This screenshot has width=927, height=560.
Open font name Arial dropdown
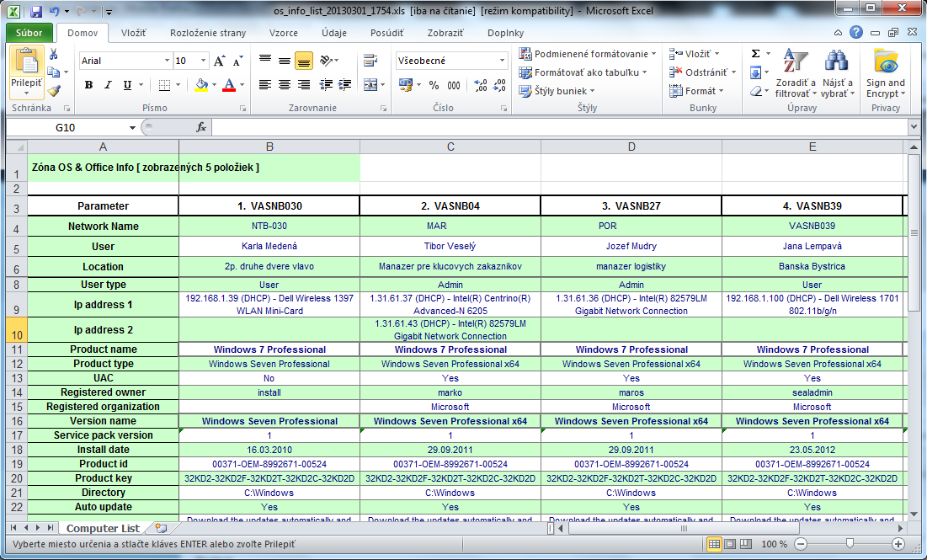(167, 61)
